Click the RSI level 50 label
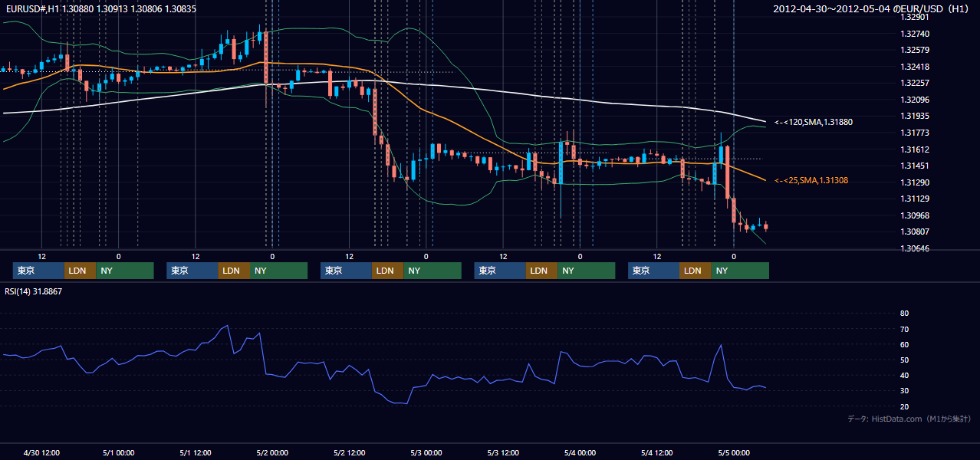Screen dimensions: 980x460 click(x=904, y=360)
